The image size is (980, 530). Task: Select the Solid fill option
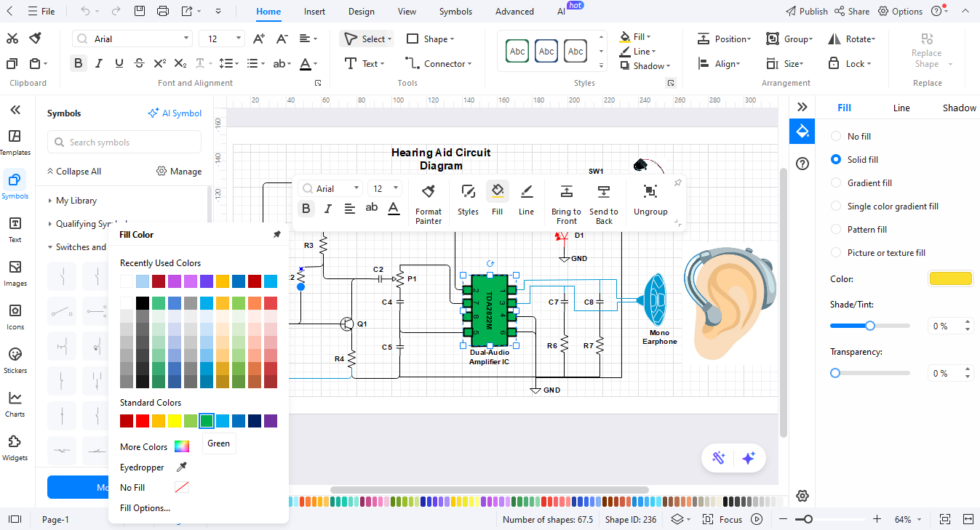coord(835,159)
